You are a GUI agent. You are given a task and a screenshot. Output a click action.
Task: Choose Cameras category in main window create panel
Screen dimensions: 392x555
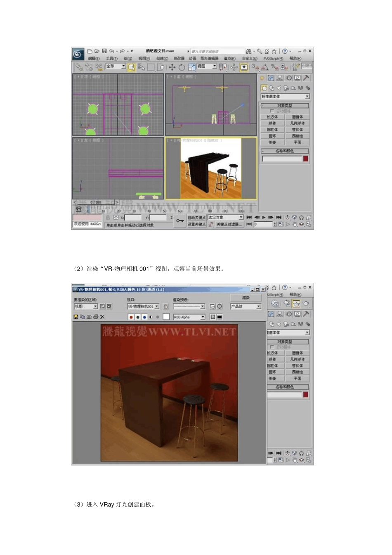tap(286, 88)
